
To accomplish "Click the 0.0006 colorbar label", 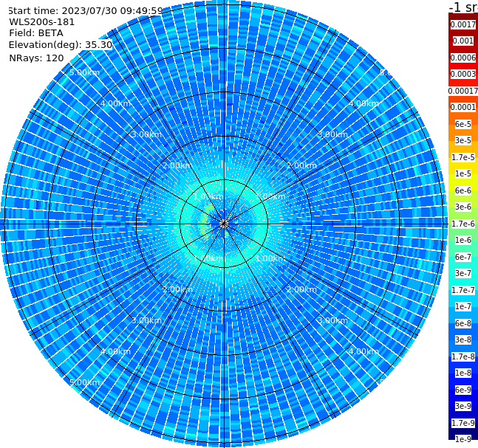I will pos(463,58).
